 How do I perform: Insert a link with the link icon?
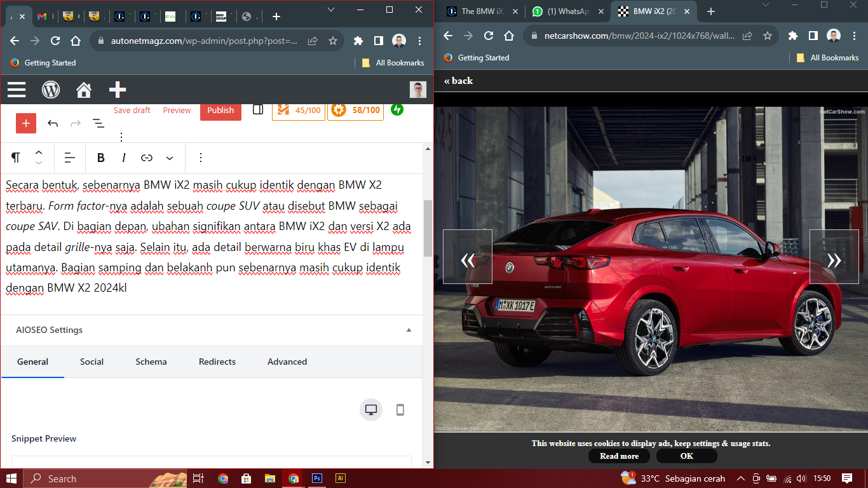[x=147, y=158]
